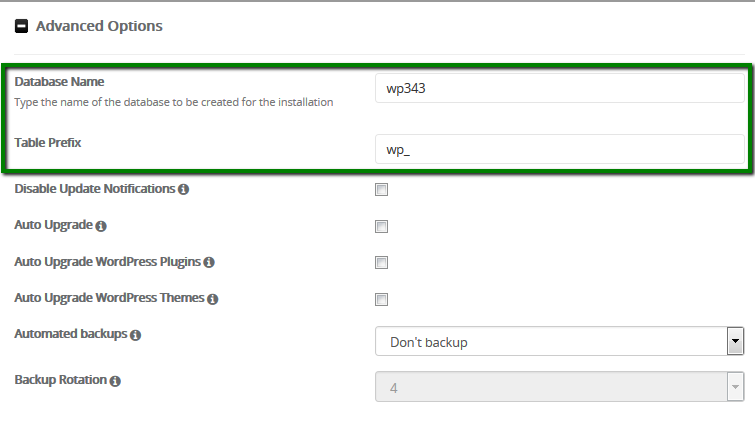Focus the Database Name field wp343
This screenshot has width=755, height=427.
pyautogui.click(x=560, y=88)
